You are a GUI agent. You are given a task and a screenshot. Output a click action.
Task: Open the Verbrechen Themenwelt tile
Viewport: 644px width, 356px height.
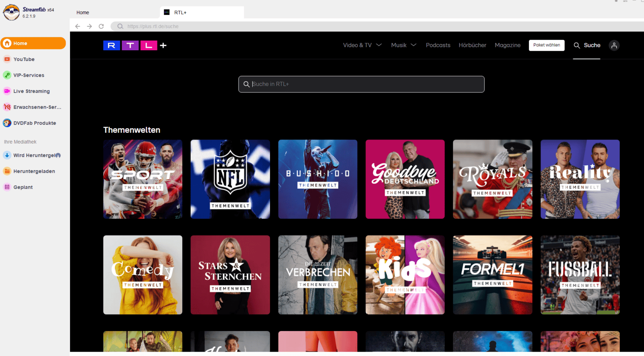318,275
